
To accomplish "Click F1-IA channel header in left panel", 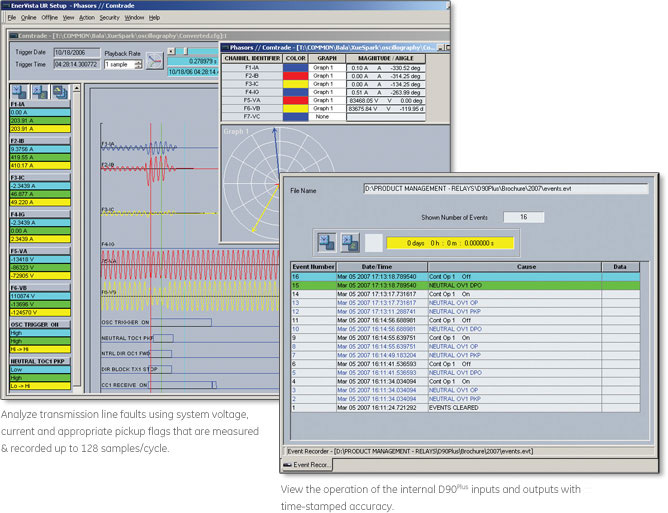I will [40, 104].
